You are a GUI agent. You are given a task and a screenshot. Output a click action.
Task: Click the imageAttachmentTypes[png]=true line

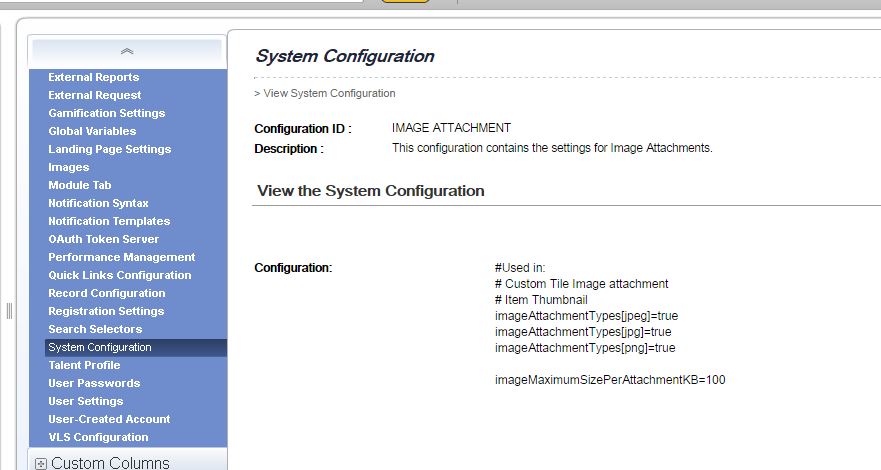point(585,348)
